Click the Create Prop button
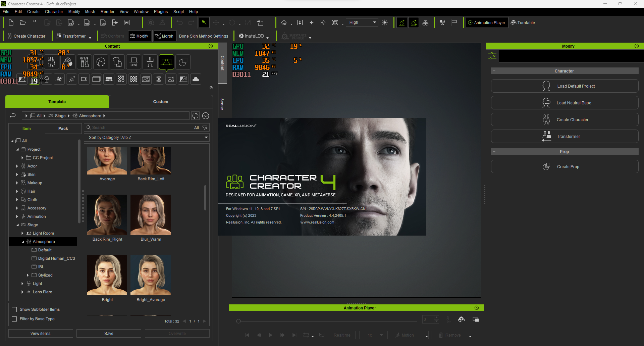 tap(565, 167)
